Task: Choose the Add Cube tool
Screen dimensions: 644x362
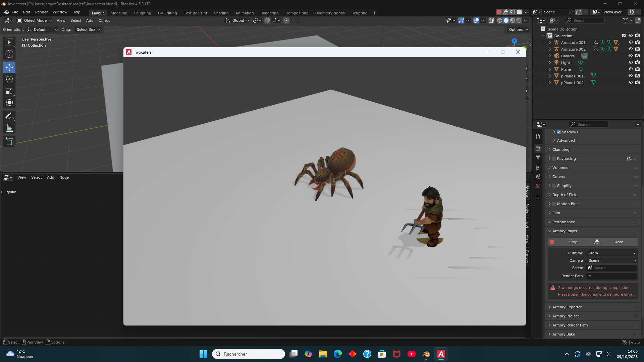Action: [9, 141]
